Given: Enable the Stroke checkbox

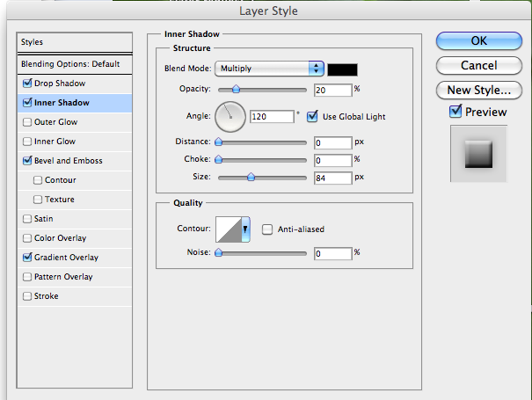Looking at the screenshot, I should tap(26, 296).
